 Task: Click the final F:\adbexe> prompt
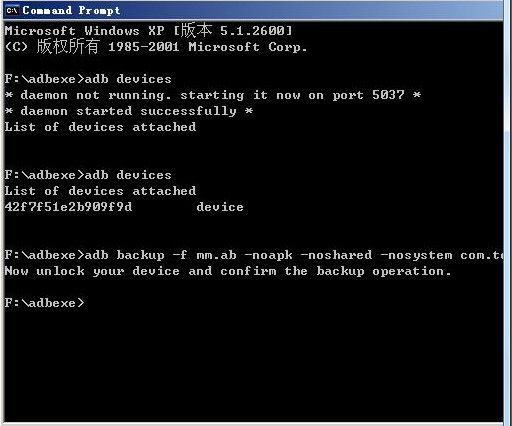44,303
